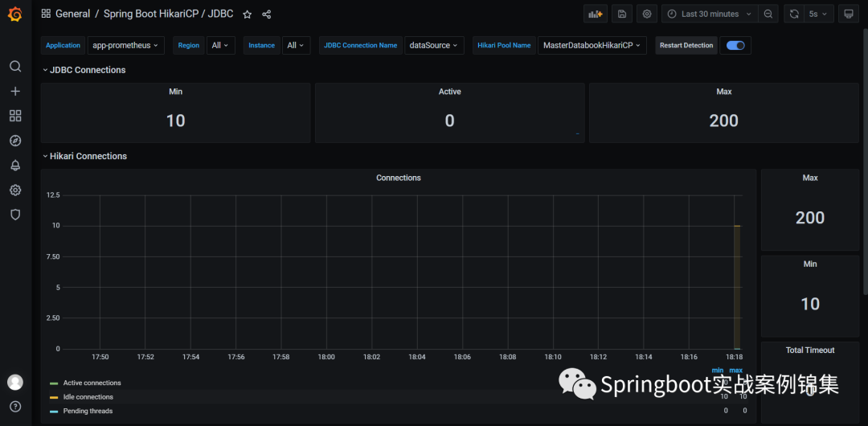Click the JDBC Connection Name label
Screen dimensions: 868x426
click(x=361, y=46)
